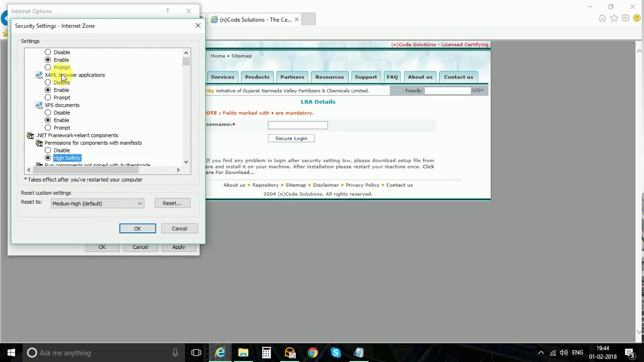The width and height of the screenshot is (644, 362).
Task: Click the smiley feedback icon
Action: click(637, 19)
